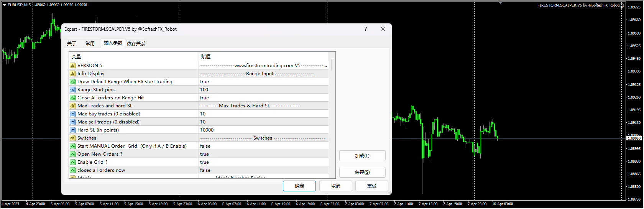The image size is (644, 209).
Task: Click the Range Start pips label
Action: pyautogui.click(x=96, y=90)
